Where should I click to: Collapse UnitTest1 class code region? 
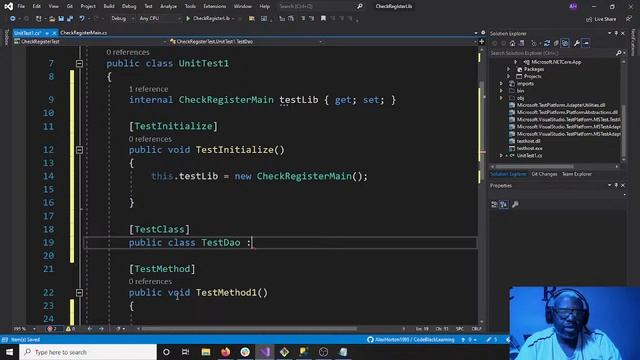tap(79, 64)
